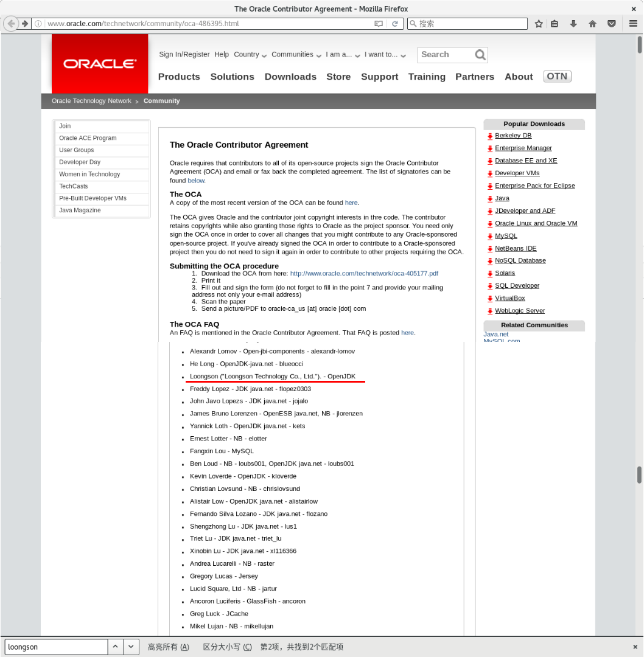
Task: Click the Oracle logo
Action: pos(100,64)
